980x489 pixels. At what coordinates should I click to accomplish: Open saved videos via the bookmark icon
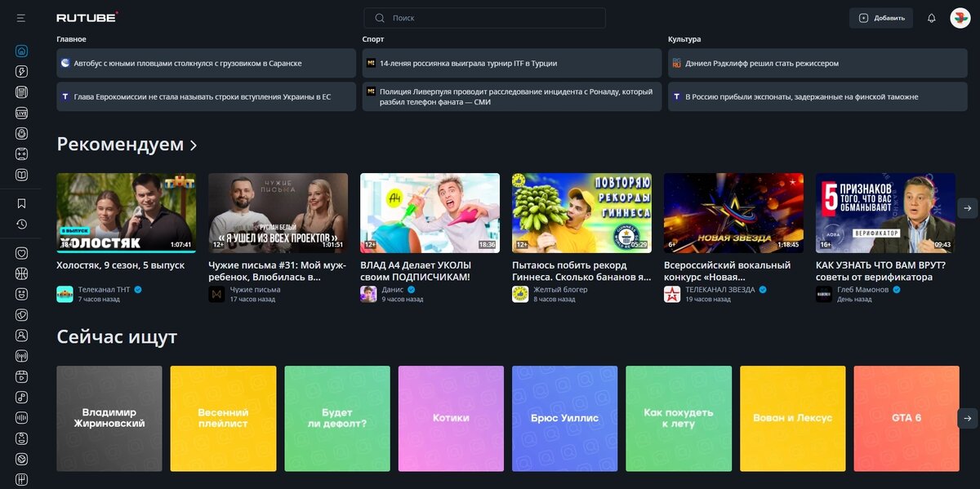point(21,203)
